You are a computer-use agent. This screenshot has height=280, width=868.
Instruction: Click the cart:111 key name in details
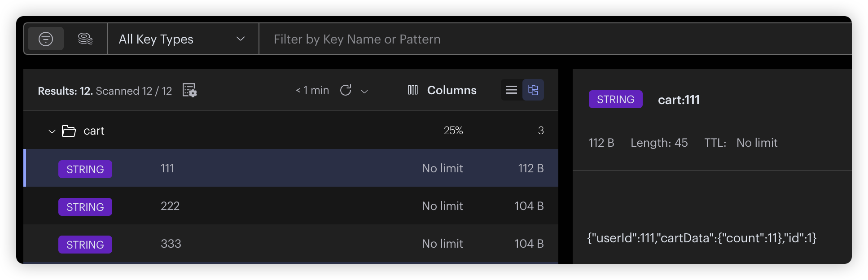[x=679, y=100]
